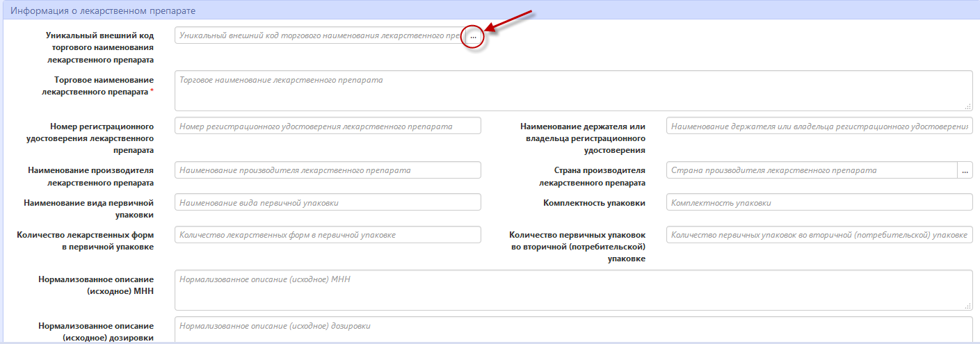The image size is (980, 344).
Task: Select the 'Количество лекарственных форм' input field
Action: point(328,235)
